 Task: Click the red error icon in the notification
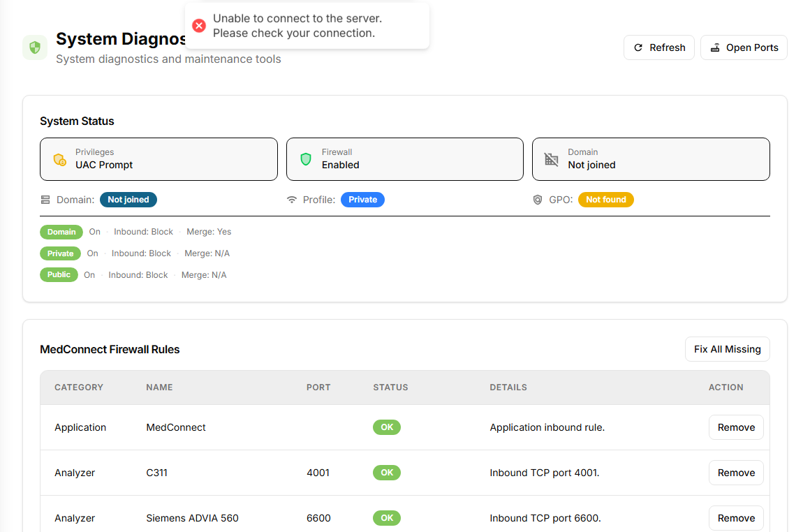pos(199,26)
